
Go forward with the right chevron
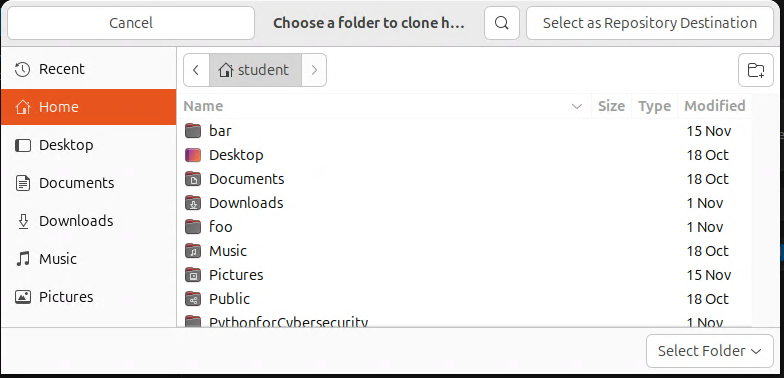314,70
